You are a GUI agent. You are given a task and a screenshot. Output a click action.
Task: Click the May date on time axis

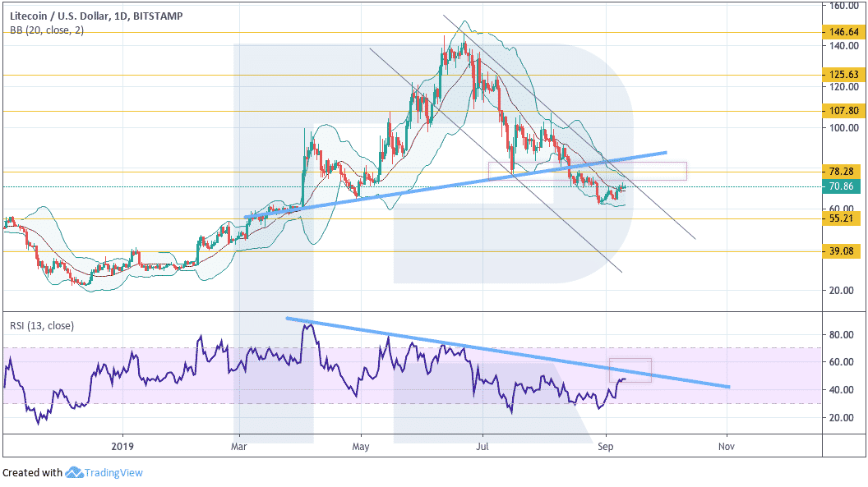click(360, 446)
